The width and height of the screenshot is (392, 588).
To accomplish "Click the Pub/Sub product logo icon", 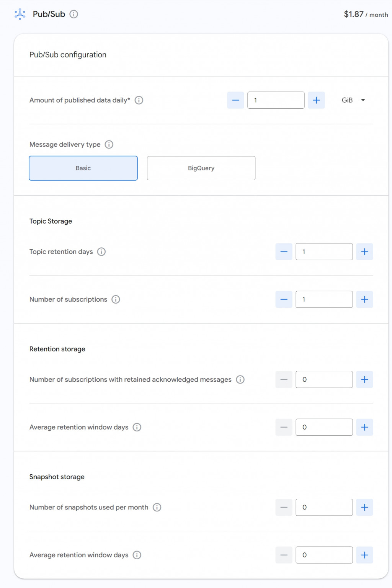I will pos(20,14).
